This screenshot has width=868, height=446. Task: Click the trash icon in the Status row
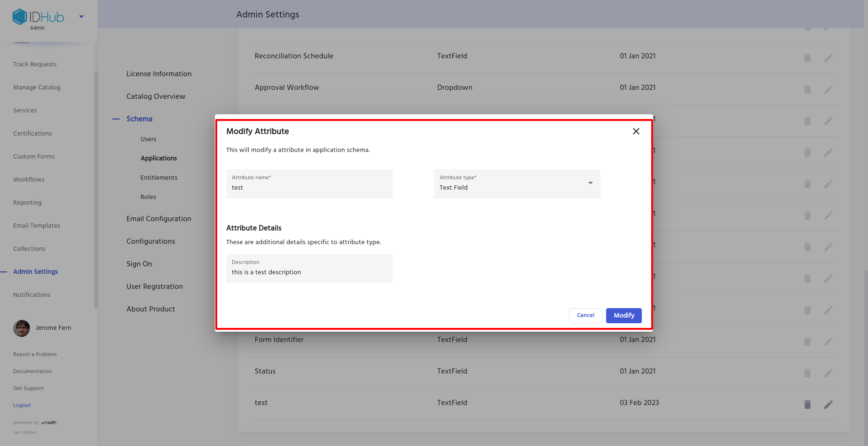(807, 373)
